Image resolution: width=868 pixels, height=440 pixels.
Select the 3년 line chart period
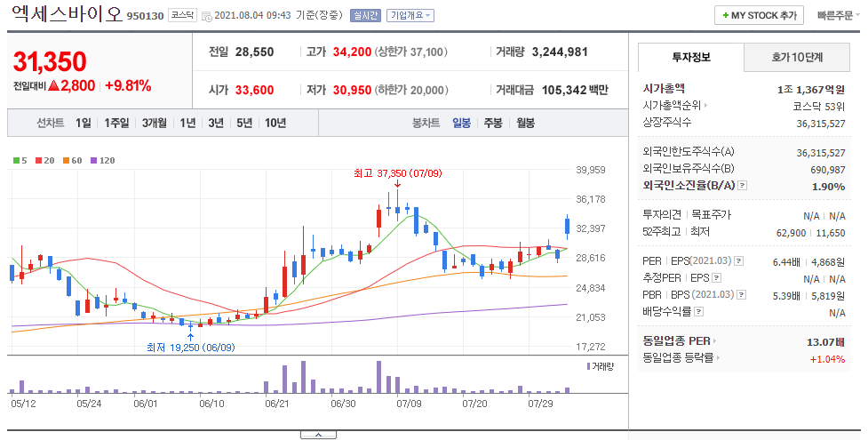coord(215,123)
